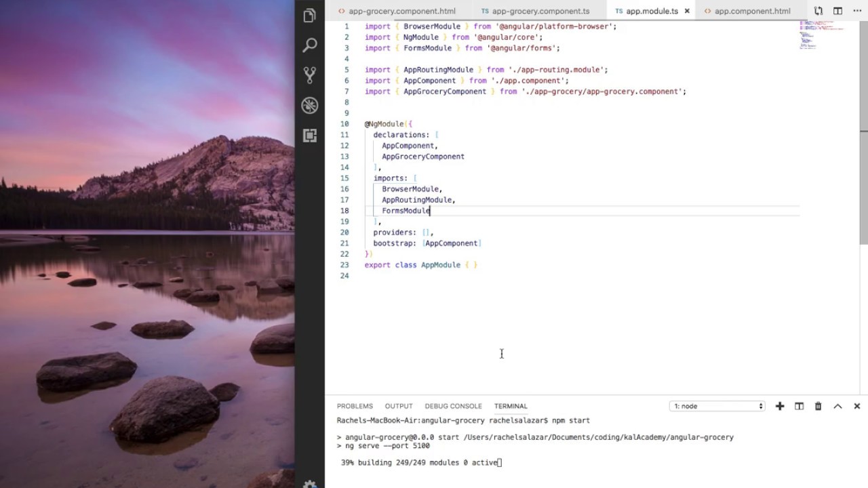
Task: Add a new terminal with plus icon
Action: click(780, 406)
